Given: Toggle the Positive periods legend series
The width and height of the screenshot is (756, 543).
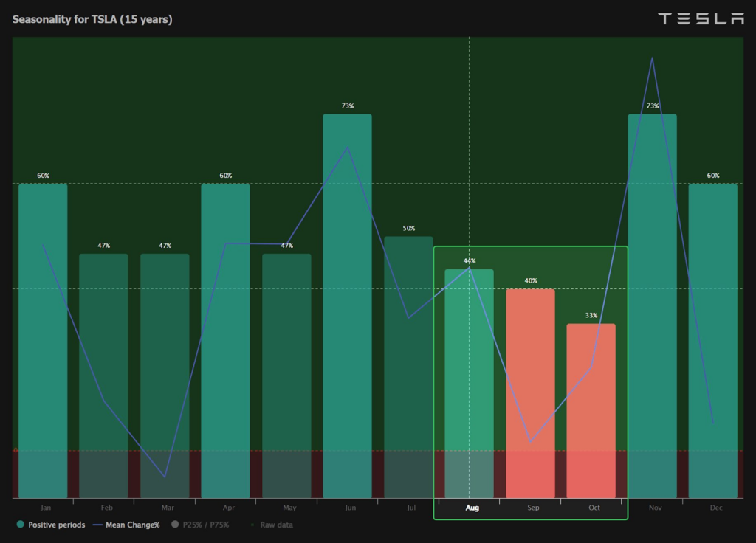Looking at the screenshot, I should pos(50,525).
